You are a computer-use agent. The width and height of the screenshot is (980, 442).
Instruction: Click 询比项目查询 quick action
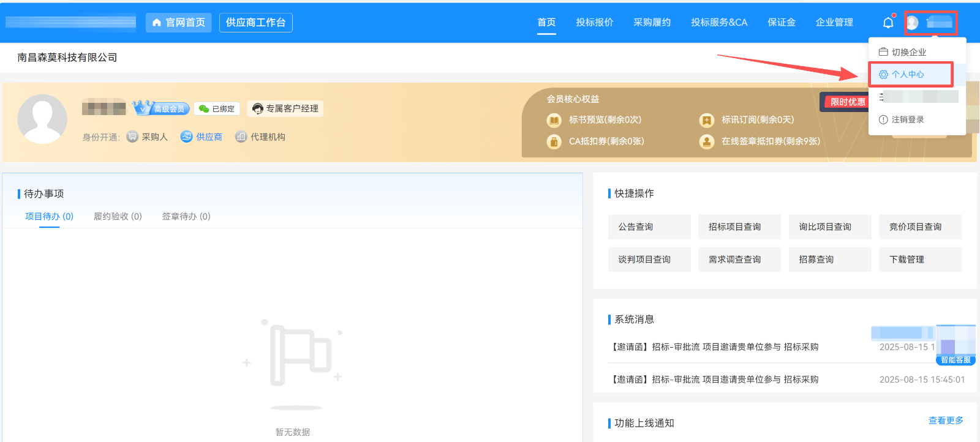click(x=830, y=227)
